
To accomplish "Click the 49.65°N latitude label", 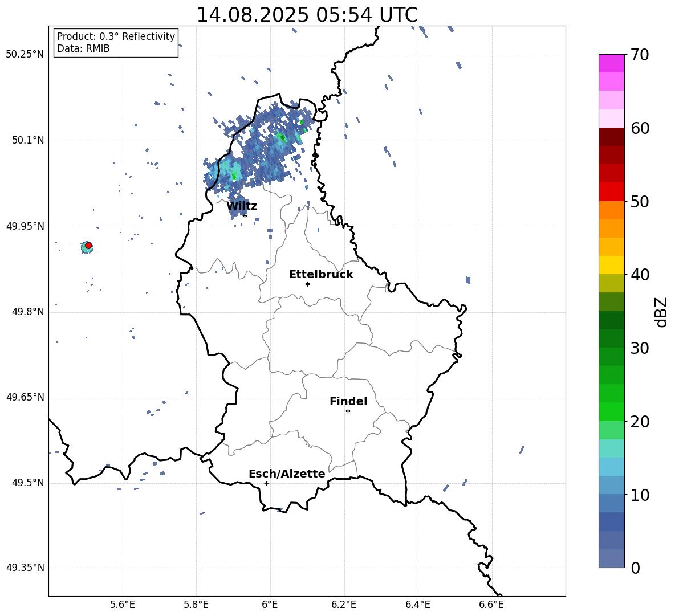I will tap(25, 397).
